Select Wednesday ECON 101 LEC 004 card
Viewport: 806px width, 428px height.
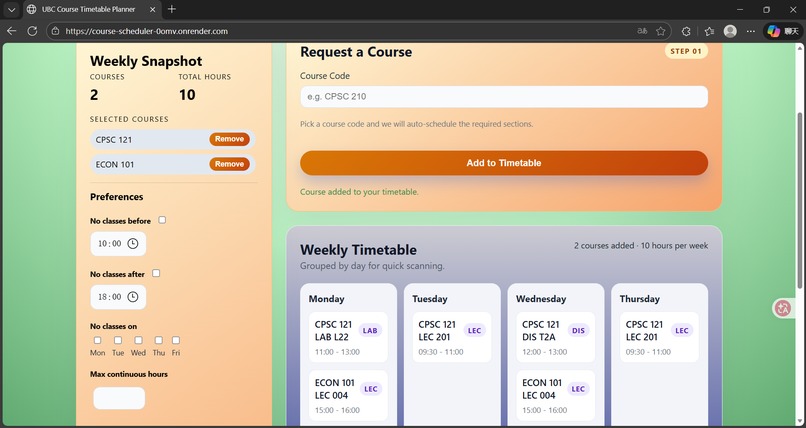(556, 395)
